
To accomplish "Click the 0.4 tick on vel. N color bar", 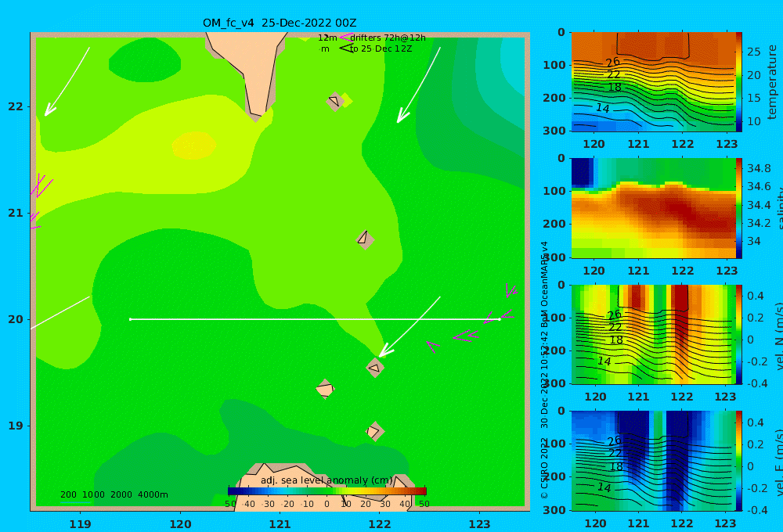I will (x=756, y=296).
